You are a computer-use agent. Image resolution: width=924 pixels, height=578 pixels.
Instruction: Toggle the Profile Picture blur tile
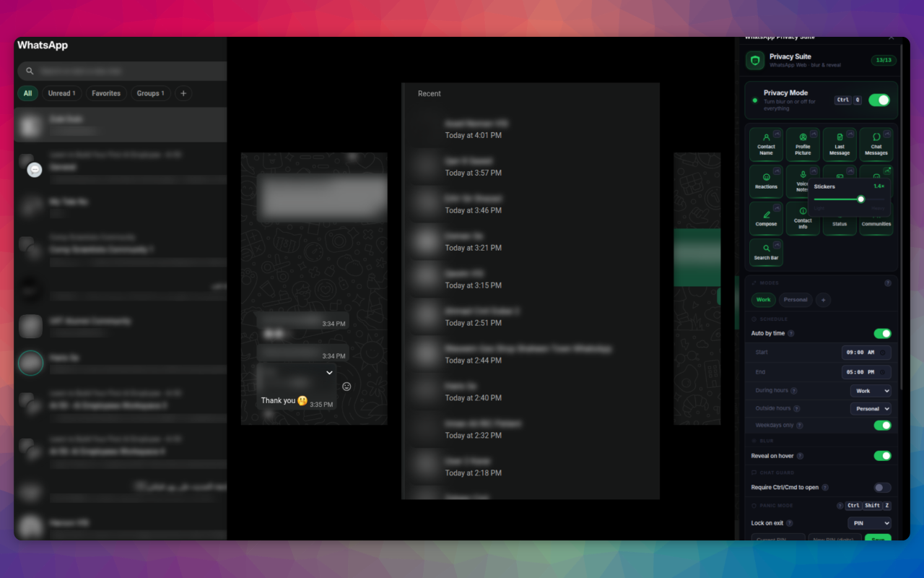(803, 144)
